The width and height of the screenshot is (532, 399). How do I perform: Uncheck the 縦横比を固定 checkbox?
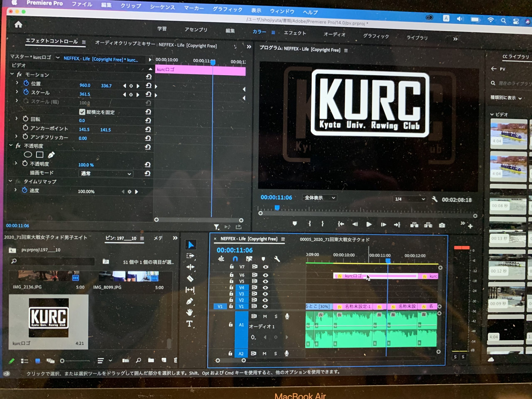[82, 112]
